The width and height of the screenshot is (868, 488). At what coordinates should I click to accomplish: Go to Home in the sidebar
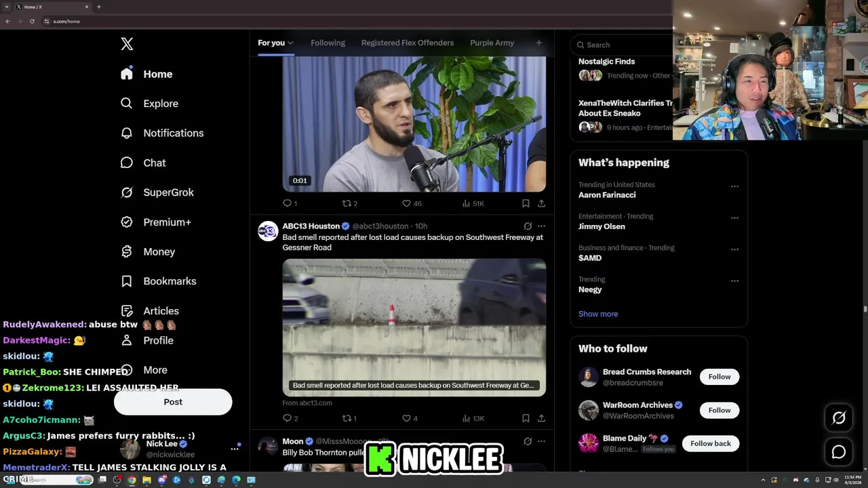tap(146, 74)
